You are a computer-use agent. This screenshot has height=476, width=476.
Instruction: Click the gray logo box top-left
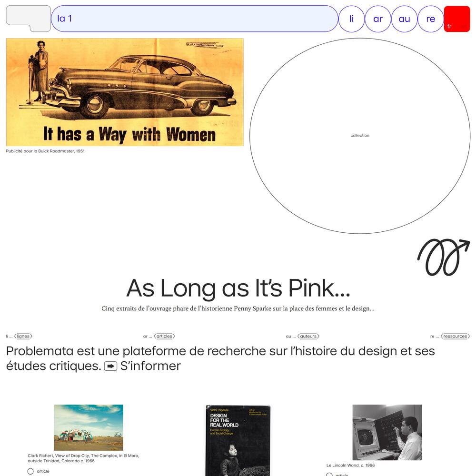(x=28, y=18)
